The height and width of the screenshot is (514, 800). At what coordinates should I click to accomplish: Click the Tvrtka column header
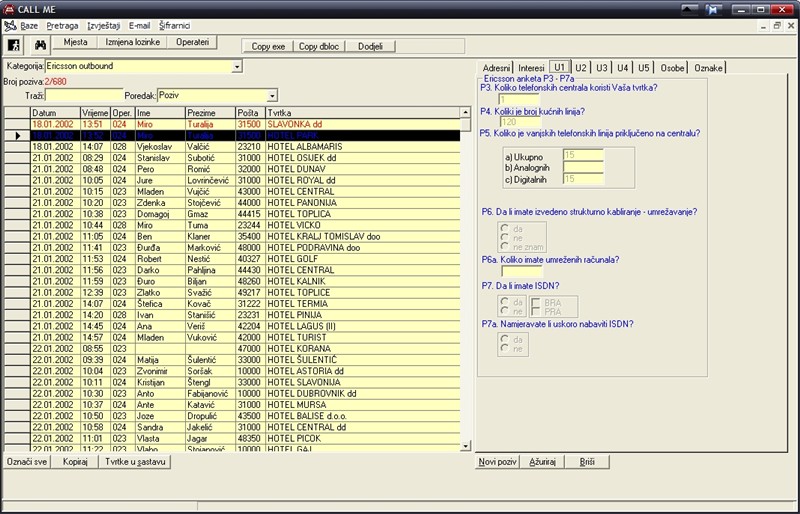tap(363, 113)
